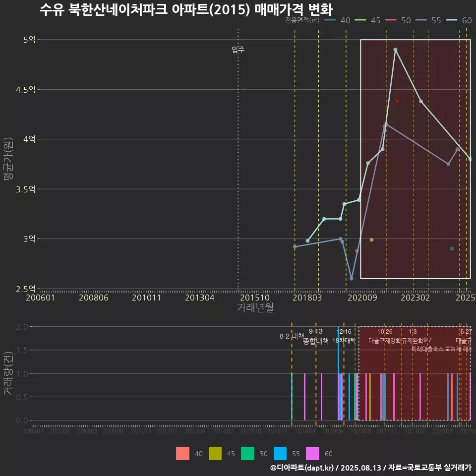
Task: Click the blue 55 swatch in bottom legend
Action: click(280, 453)
